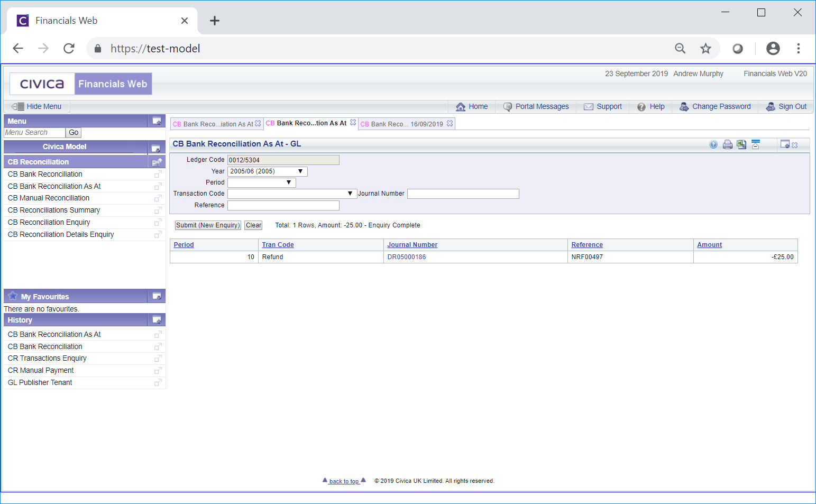Bookmark this page with the star icon
The width and height of the screenshot is (816, 504).
pyautogui.click(x=705, y=49)
